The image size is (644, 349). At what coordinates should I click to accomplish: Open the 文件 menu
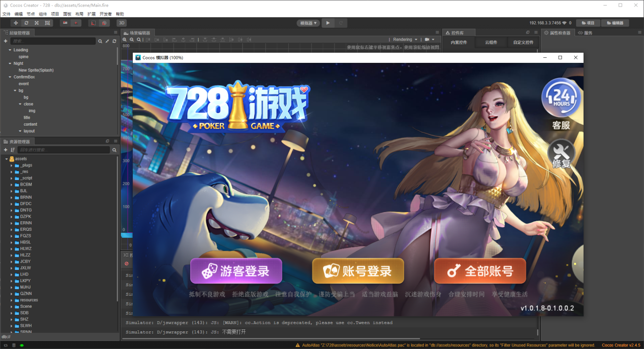click(7, 14)
